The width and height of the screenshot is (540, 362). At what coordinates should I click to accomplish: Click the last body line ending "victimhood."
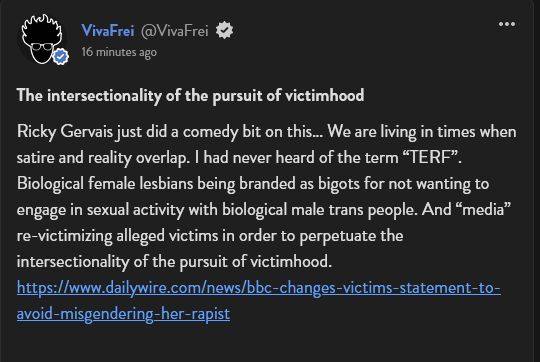coord(174,262)
